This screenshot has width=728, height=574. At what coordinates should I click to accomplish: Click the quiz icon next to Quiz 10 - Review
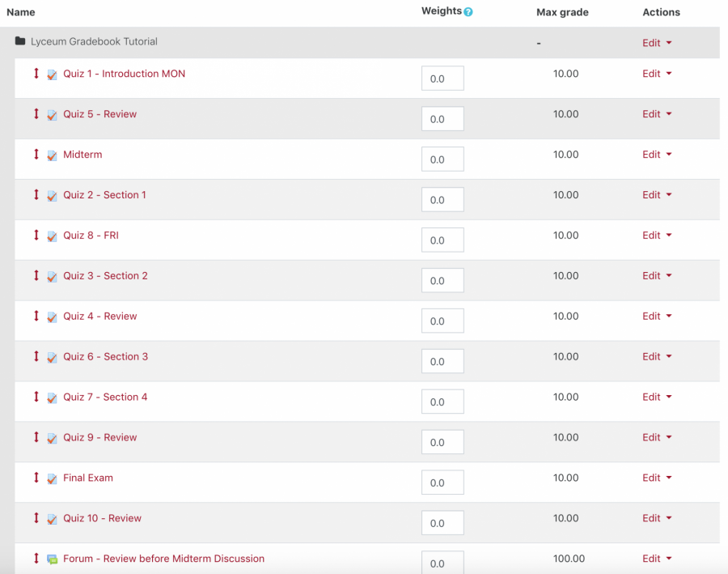(52, 519)
